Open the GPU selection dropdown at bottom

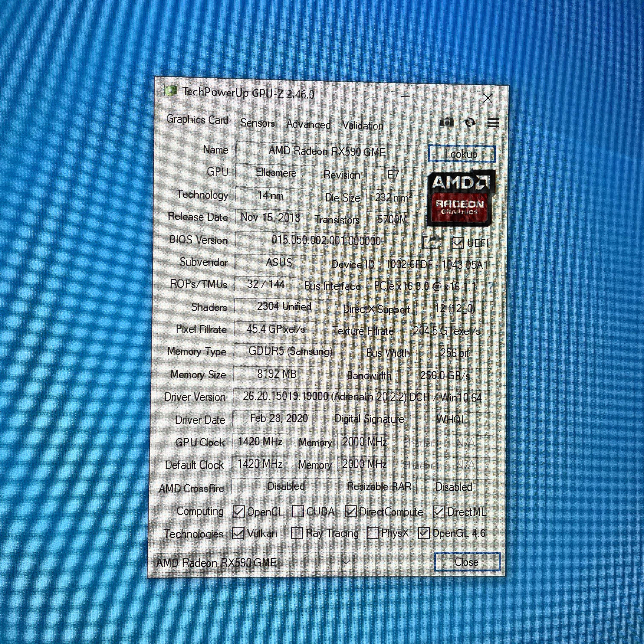coord(253,563)
